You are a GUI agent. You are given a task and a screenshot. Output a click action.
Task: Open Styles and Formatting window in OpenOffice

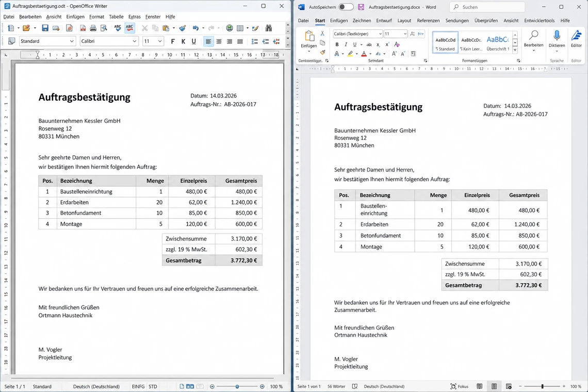(12, 41)
